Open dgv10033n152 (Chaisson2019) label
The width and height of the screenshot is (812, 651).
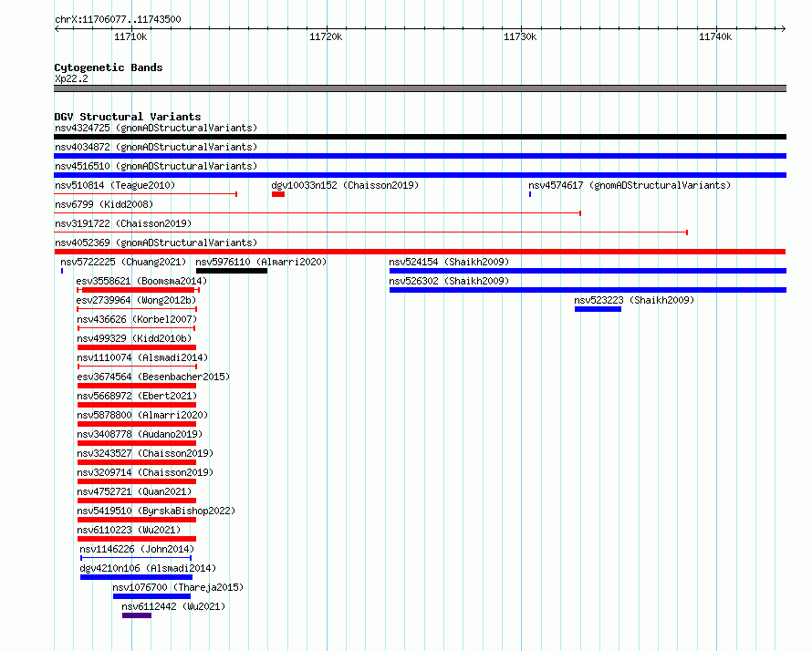[x=345, y=185]
